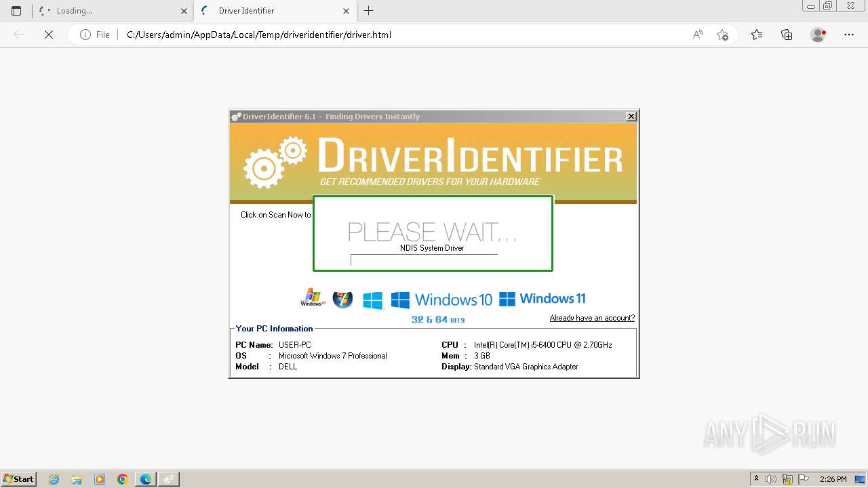868x488 pixels.
Task: Minimize the browser window
Action: click(811, 5)
